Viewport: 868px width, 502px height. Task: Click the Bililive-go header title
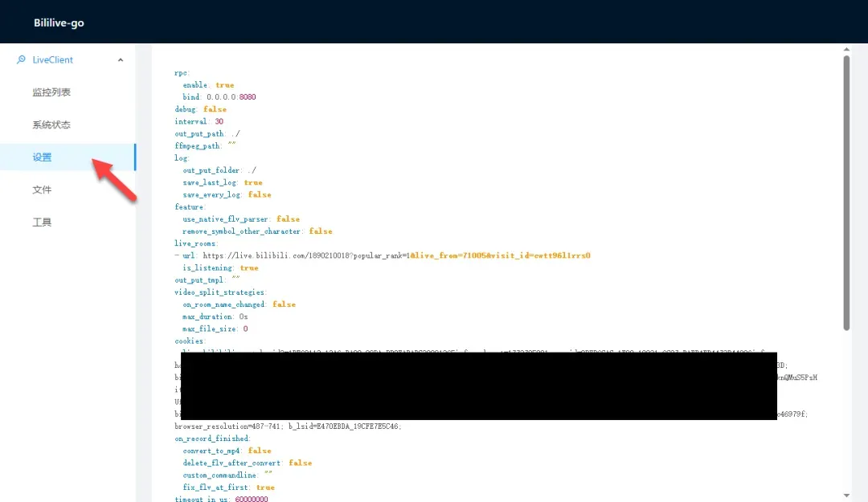(59, 23)
